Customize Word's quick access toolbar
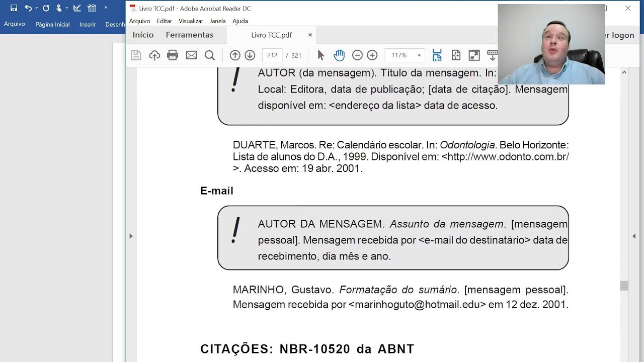 coord(106,8)
